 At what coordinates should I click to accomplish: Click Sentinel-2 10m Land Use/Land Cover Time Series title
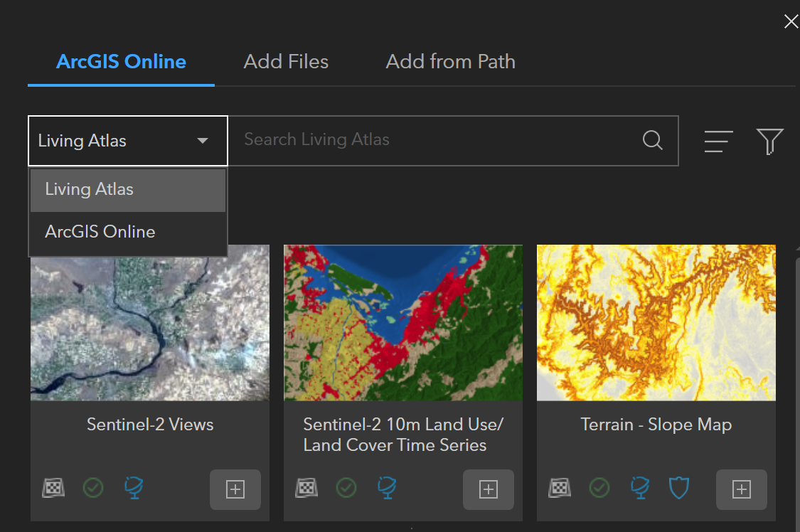[403, 435]
